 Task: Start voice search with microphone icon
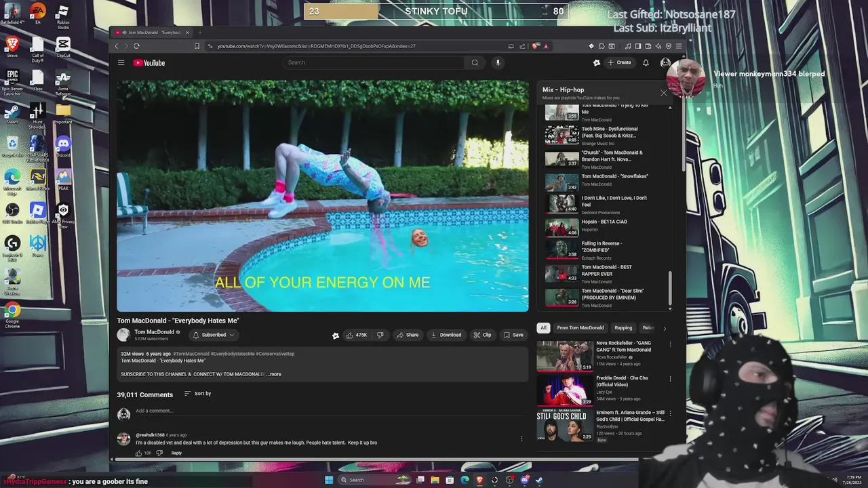click(498, 62)
